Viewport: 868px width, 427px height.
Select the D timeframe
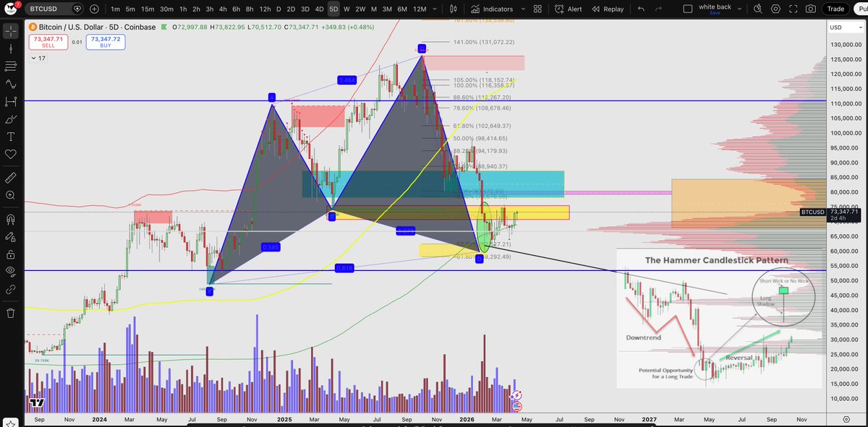[x=278, y=9]
